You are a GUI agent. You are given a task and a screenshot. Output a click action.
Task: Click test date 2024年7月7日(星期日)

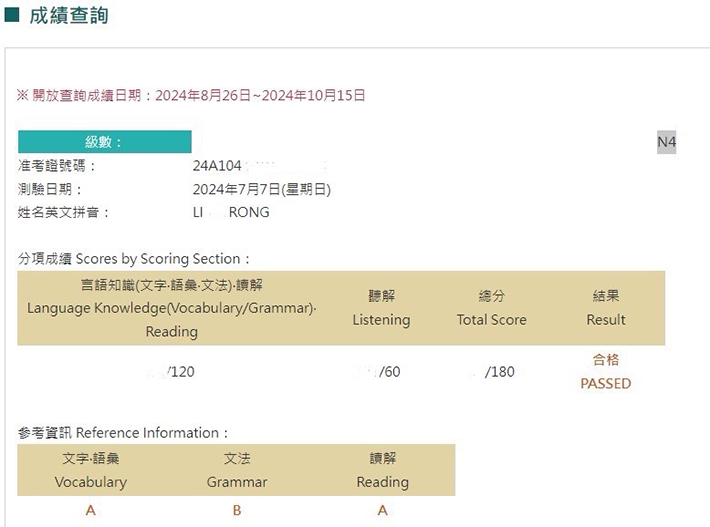[262, 189]
